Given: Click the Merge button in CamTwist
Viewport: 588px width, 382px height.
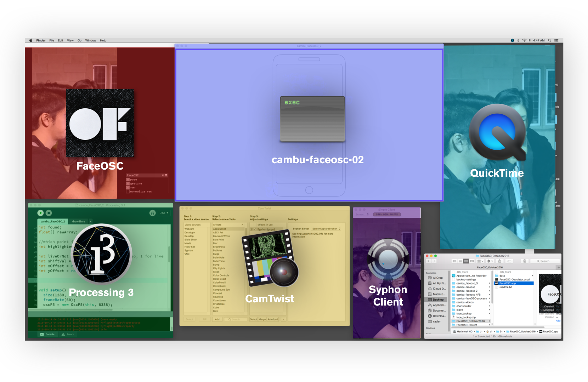Looking at the screenshot, I should (x=262, y=319).
